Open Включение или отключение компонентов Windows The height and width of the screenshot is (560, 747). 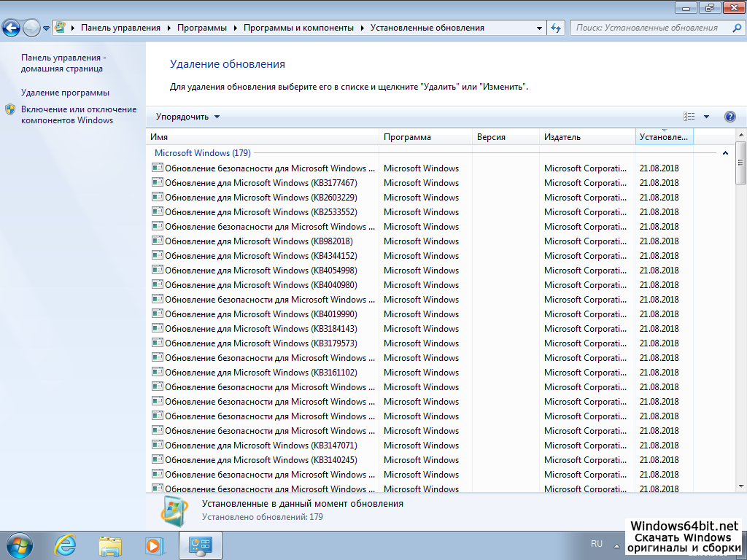click(78, 114)
